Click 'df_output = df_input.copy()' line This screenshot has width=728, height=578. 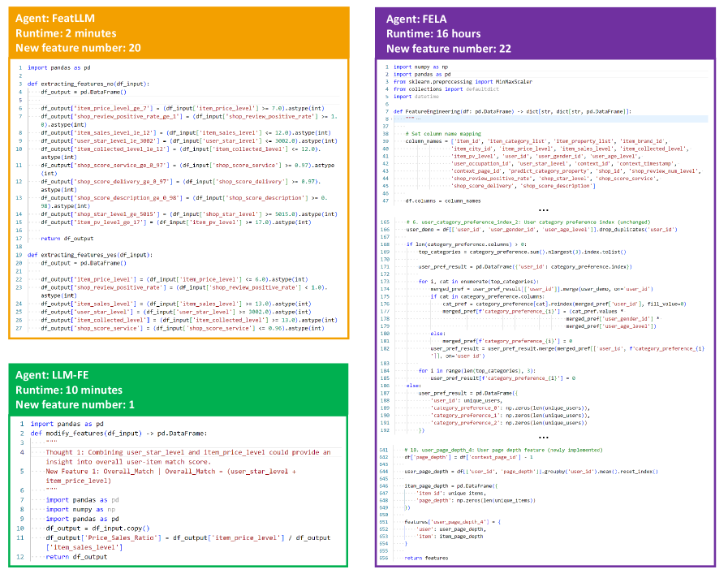(x=97, y=528)
